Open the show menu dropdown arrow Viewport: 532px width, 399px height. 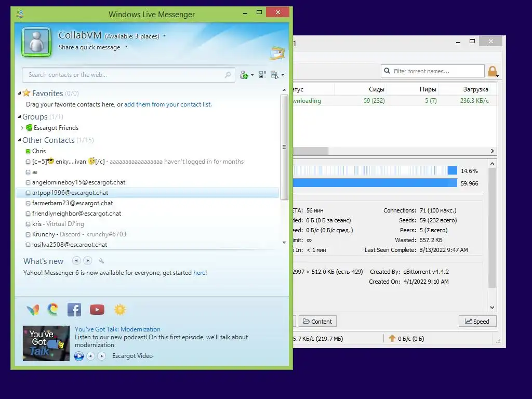coord(283,75)
